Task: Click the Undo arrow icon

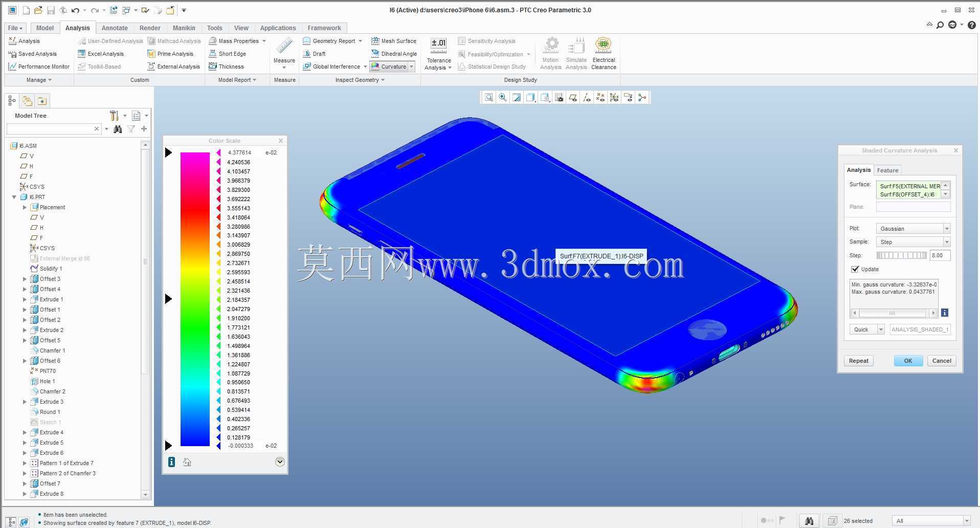Action: [76, 10]
